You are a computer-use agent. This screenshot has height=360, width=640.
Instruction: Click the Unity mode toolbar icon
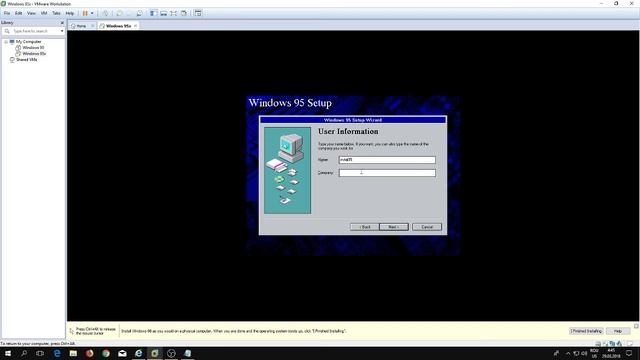pos(184,13)
